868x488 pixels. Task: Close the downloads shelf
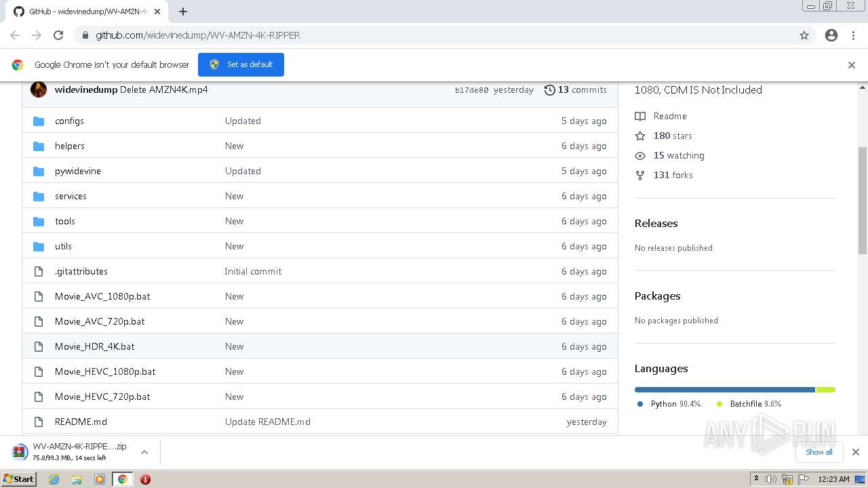coord(856,452)
